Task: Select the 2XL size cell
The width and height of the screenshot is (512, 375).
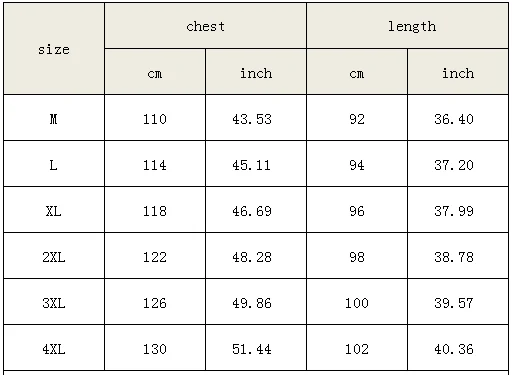Action: pyautogui.click(x=54, y=256)
